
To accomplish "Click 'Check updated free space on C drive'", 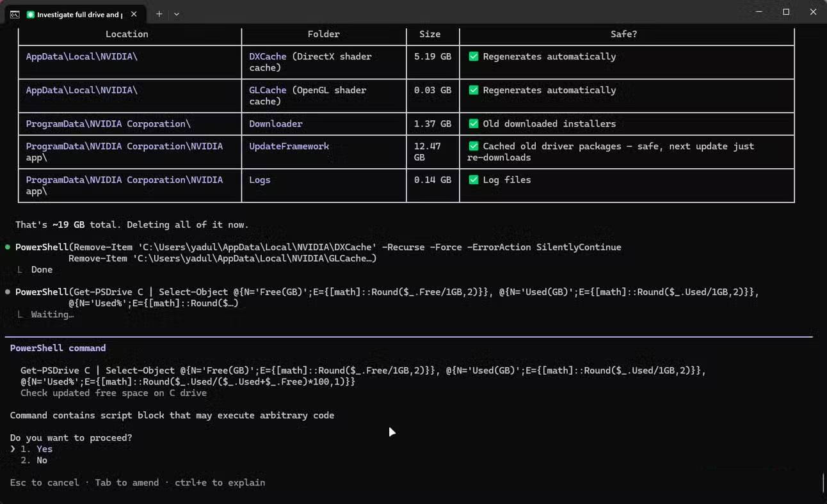I will (113, 393).
